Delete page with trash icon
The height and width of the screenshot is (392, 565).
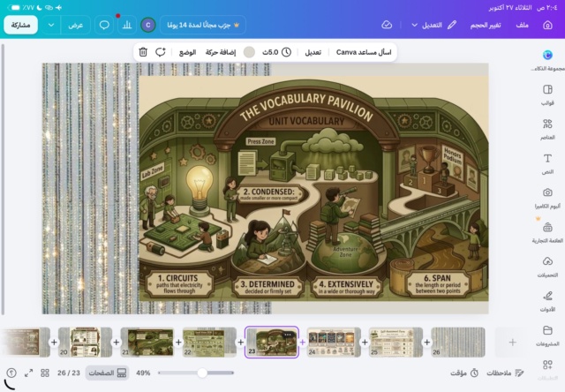pos(143,52)
